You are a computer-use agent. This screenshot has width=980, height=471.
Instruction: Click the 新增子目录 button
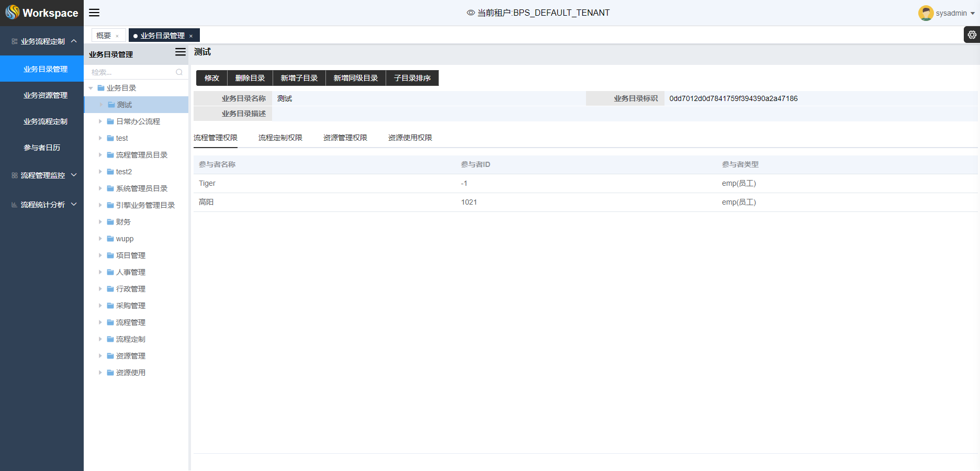coord(299,78)
